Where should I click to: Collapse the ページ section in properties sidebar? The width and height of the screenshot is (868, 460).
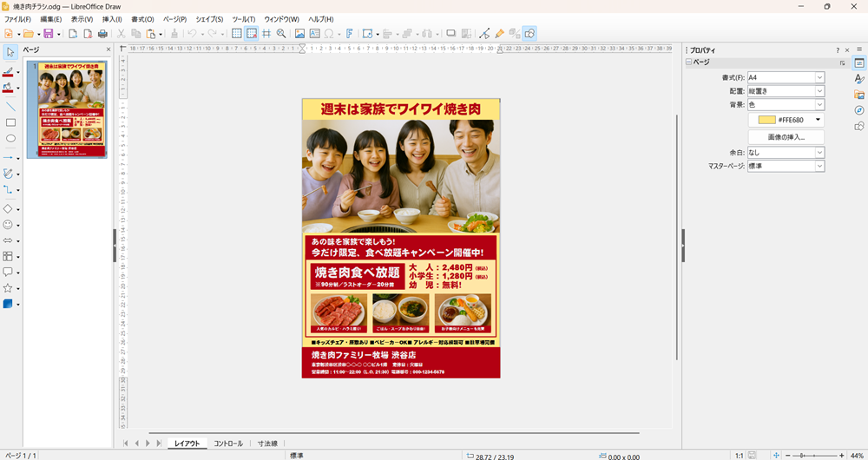coord(688,62)
